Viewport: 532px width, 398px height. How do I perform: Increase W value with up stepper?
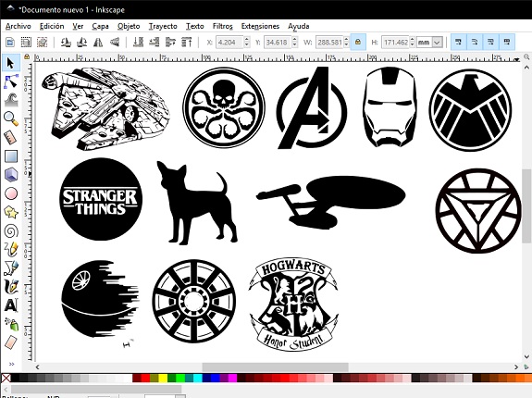[x=346, y=40]
